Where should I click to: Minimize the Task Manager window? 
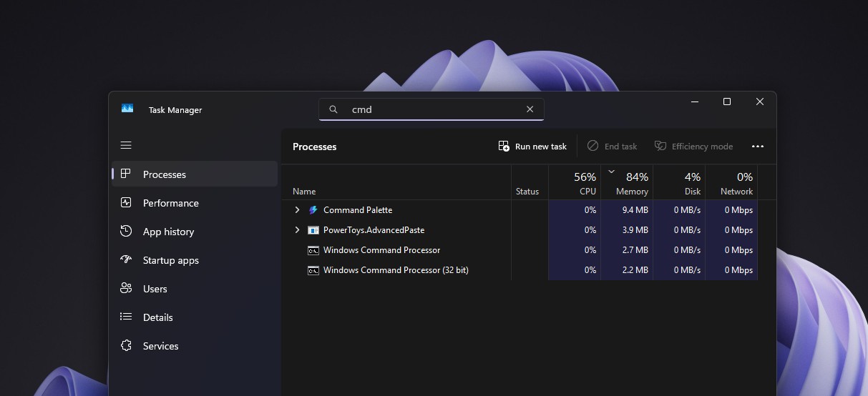point(694,102)
